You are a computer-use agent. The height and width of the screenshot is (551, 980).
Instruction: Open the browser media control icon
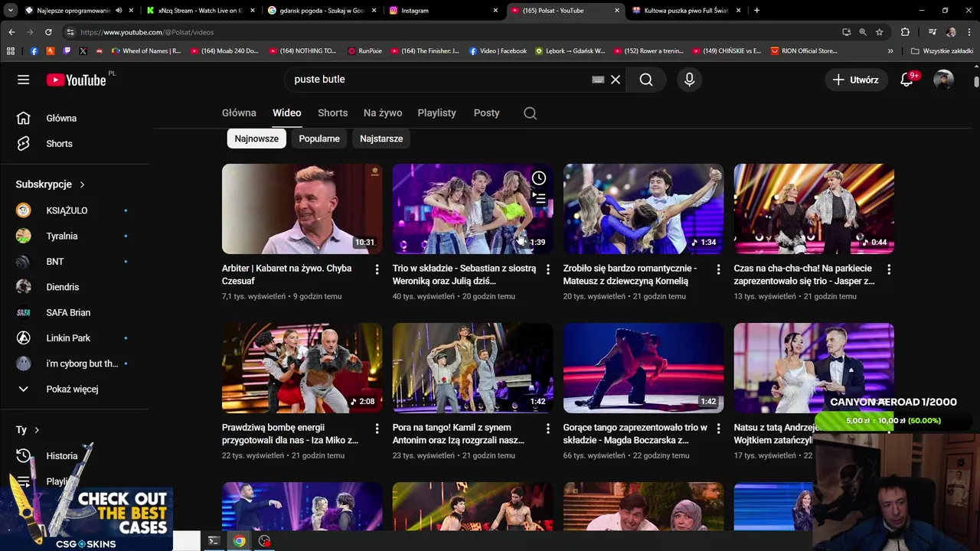[932, 32]
